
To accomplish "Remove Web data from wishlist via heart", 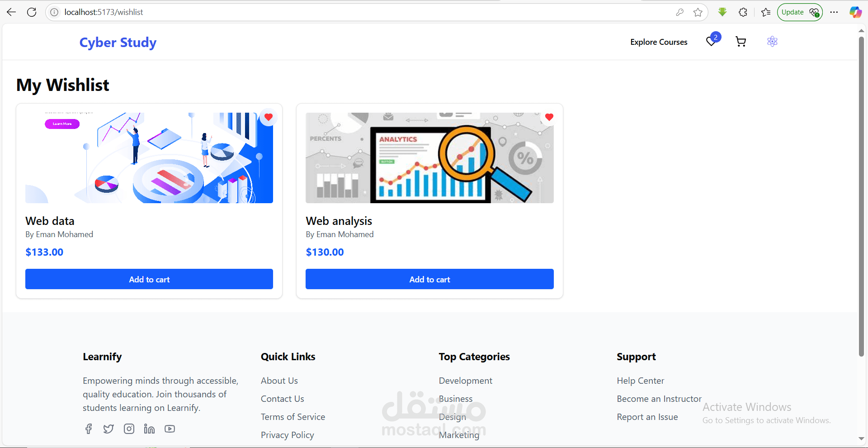I will pyautogui.click(x=268, y=117).
